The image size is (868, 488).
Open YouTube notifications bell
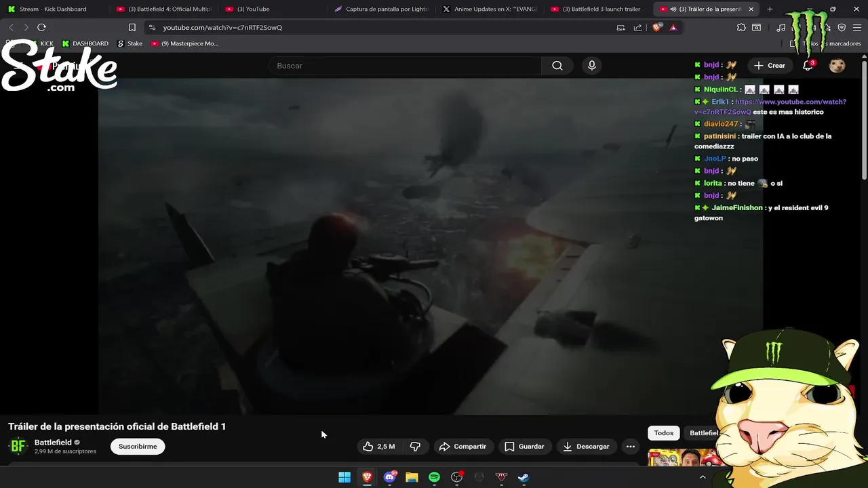[808, 66]
